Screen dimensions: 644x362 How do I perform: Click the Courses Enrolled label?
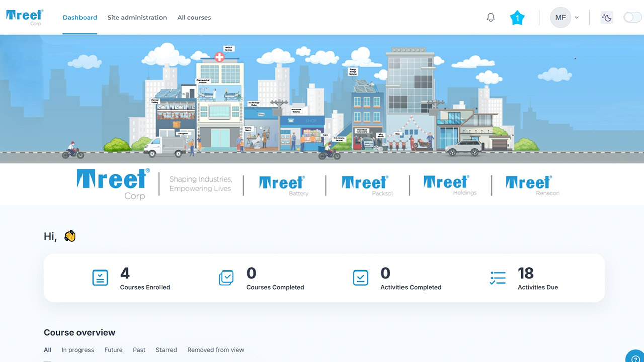[x=145, y=287]
